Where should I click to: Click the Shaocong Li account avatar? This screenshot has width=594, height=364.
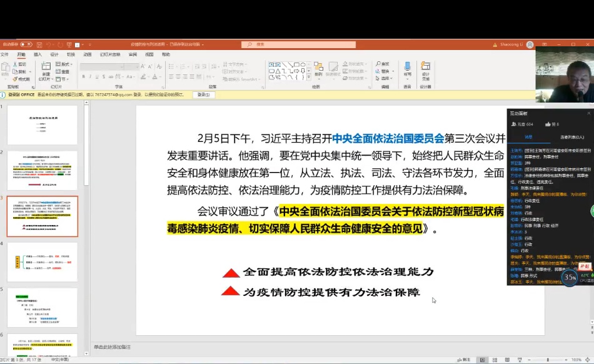tap(530, 44)
